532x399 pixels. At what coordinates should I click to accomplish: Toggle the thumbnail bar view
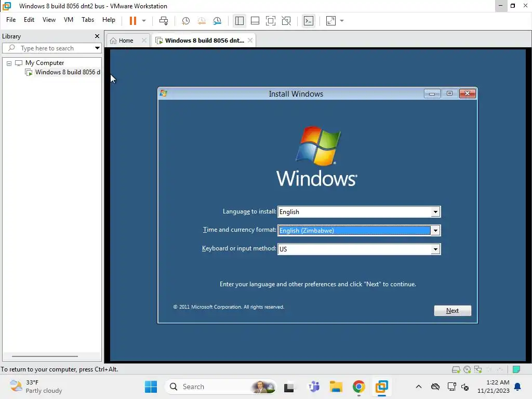[x=255, y=21]
